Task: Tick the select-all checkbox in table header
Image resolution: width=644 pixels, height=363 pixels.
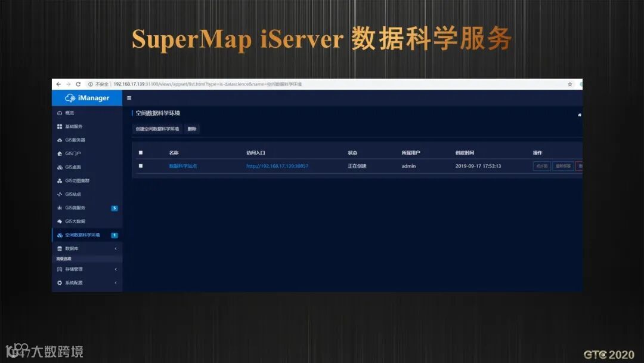Action: [141, 152]
